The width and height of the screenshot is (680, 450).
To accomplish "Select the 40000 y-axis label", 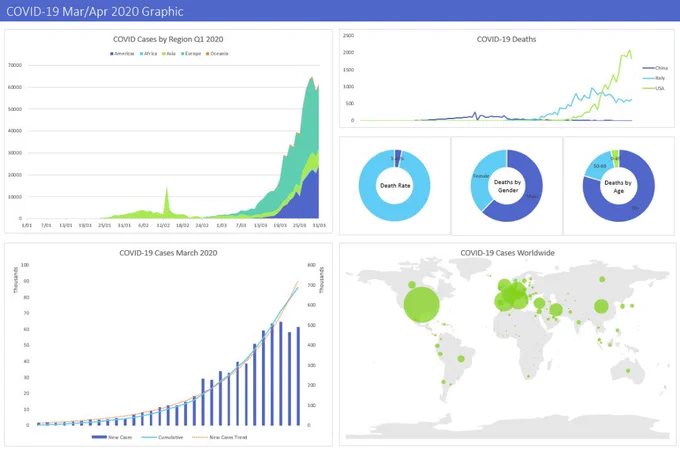I will (x=15, y=131).
